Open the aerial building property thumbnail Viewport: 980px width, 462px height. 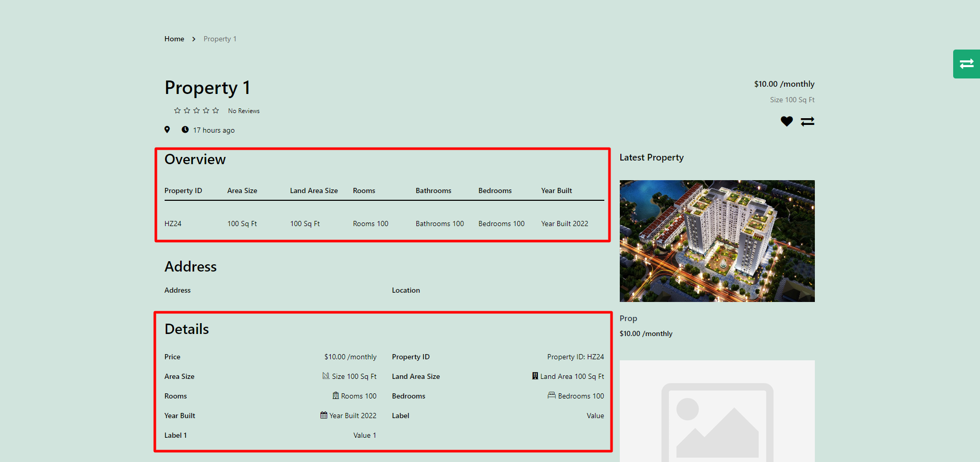pyautogui.click(x=717, y=241)
